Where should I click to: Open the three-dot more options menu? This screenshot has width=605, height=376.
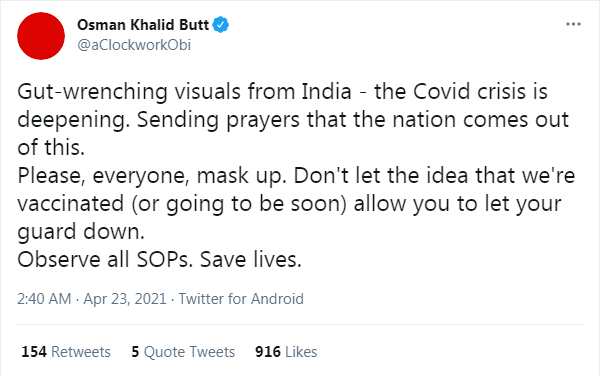click(x=573, y=24)
